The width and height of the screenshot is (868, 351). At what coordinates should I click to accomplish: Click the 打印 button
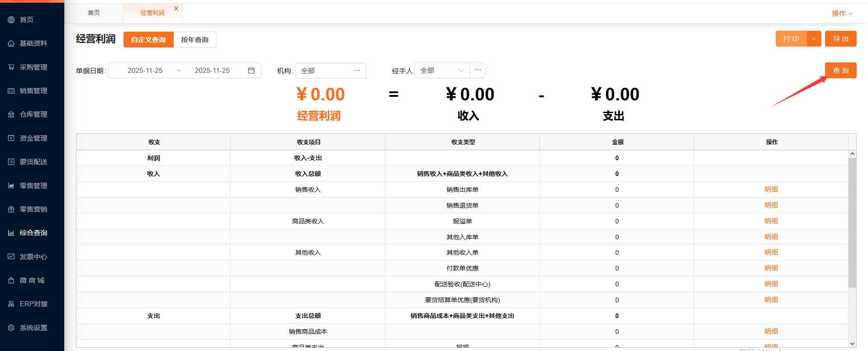click(x=791, y=39)
